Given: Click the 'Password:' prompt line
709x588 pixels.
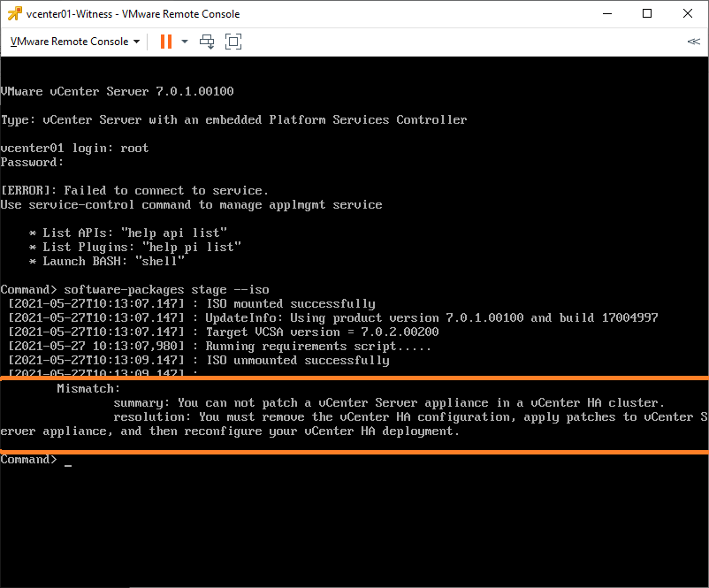Looking at the screenshot, I should coord(32,163).
